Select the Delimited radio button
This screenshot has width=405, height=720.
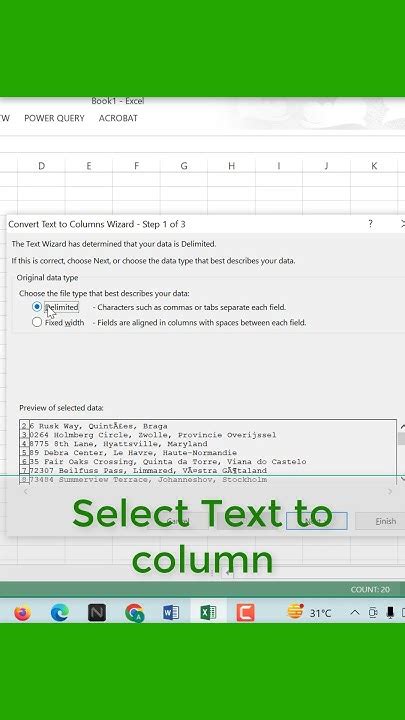point(37,307)
